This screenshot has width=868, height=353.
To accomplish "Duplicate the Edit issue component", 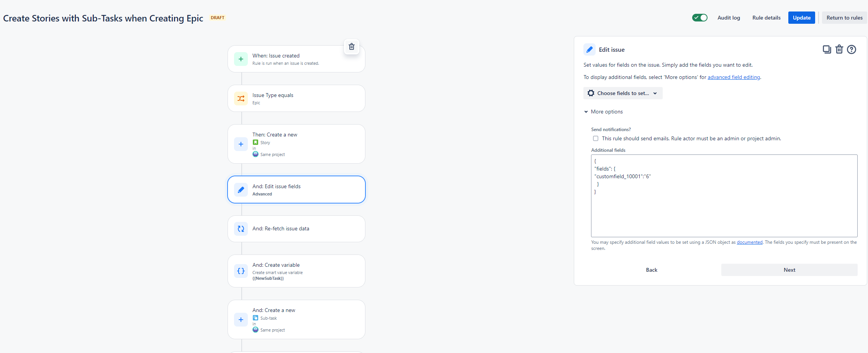I will (827, 49).
